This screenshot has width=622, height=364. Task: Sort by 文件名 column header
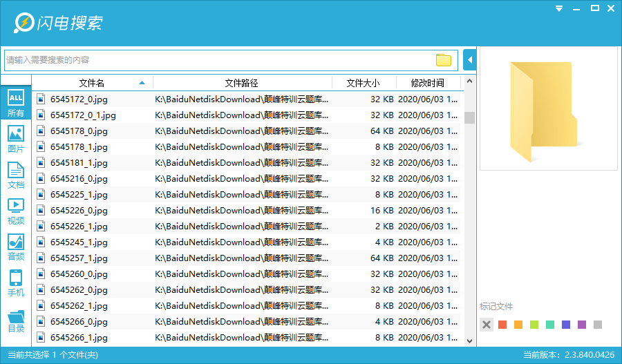pyautogui.click(x=92, y=83)
